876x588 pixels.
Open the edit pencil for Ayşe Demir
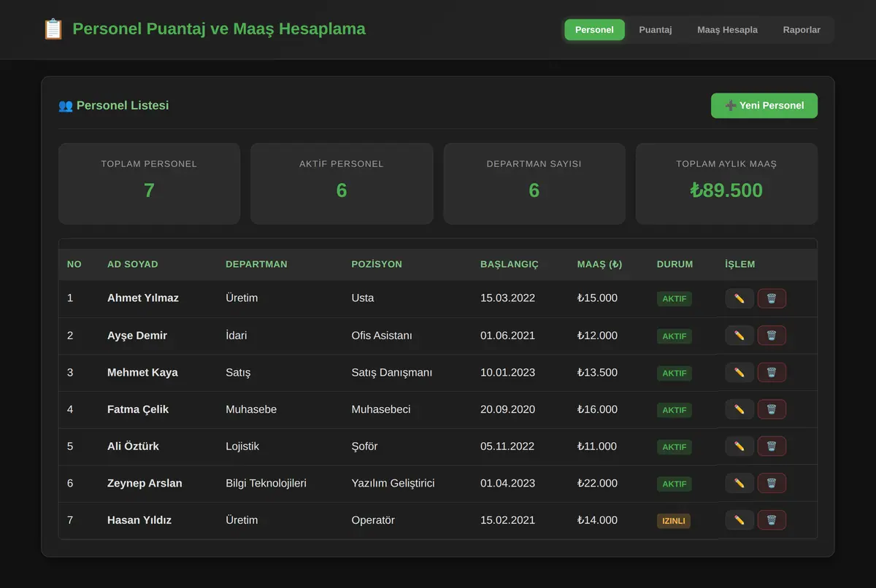point(739,336)
